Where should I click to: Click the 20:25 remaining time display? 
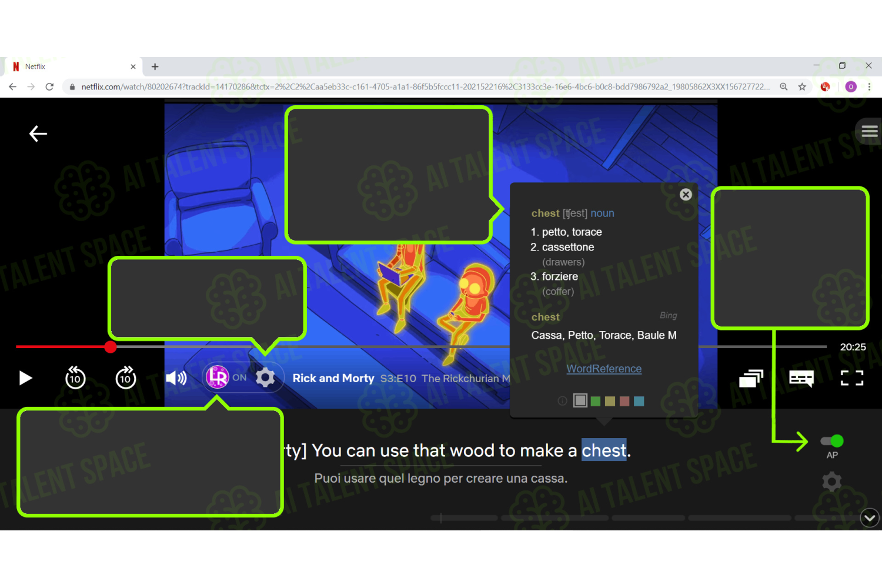click(x=853, y=347)
